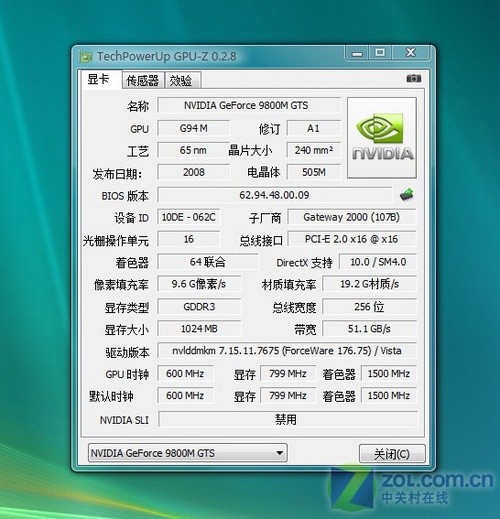Click the 驱动版本 field with nvlddmkm

click(287, 351)
